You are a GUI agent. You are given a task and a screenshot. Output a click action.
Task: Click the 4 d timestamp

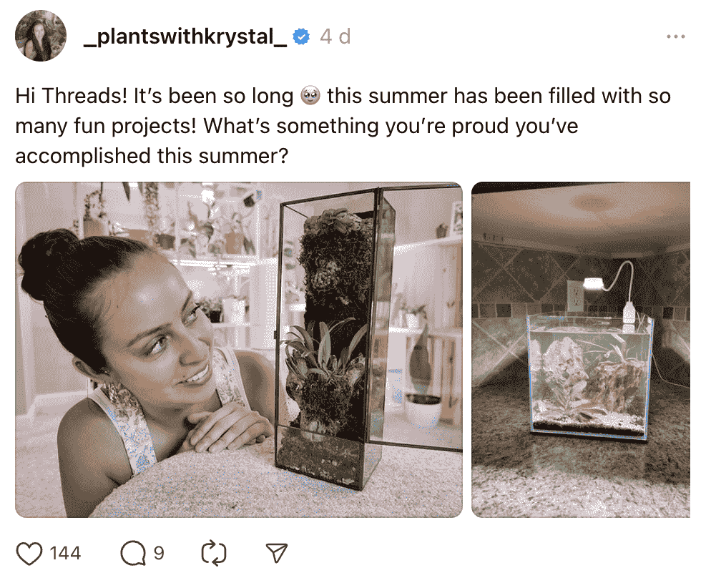tap(335, 36)
